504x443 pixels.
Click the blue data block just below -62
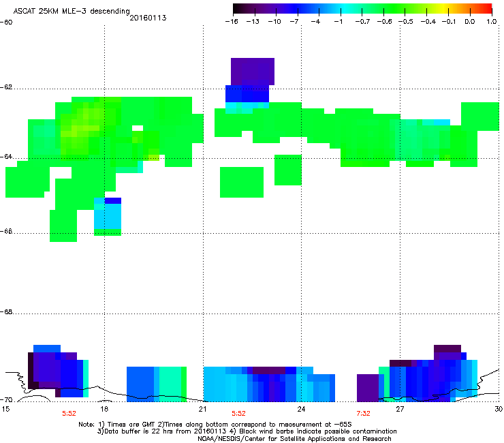click(247, 93)
